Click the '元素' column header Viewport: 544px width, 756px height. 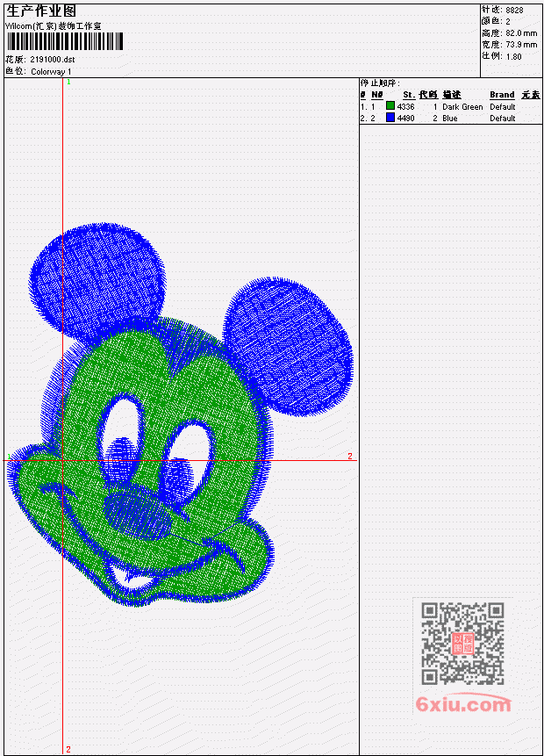[x=531, y=95]
